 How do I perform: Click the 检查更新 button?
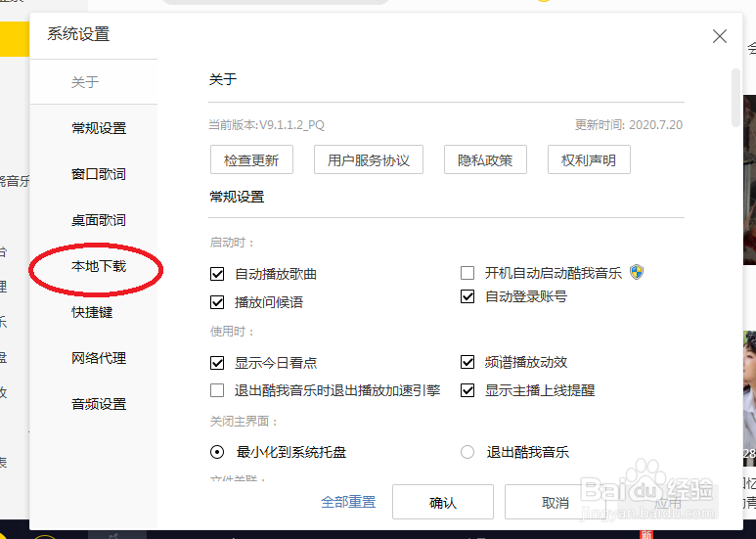point(251,159)
